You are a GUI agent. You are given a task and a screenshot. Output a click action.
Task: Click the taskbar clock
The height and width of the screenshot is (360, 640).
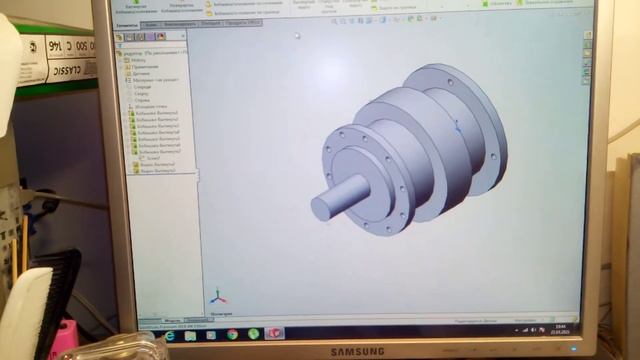tap(560, 329)
